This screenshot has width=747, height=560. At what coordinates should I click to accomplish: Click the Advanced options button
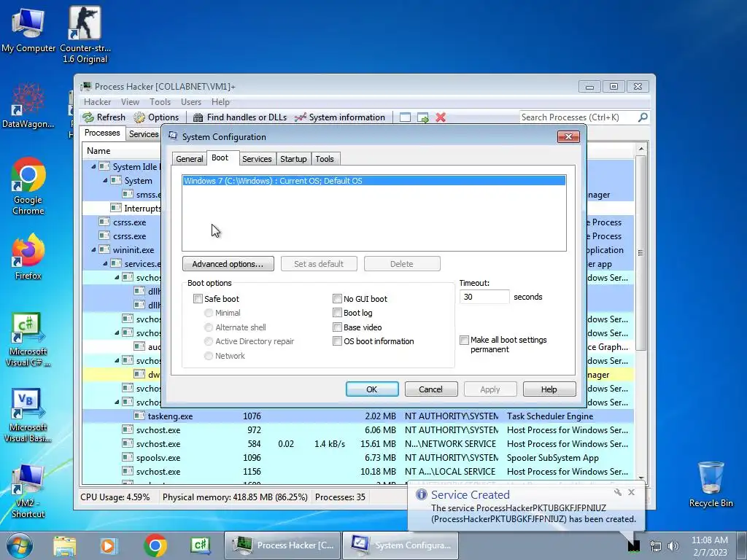(x=228, y=264)
